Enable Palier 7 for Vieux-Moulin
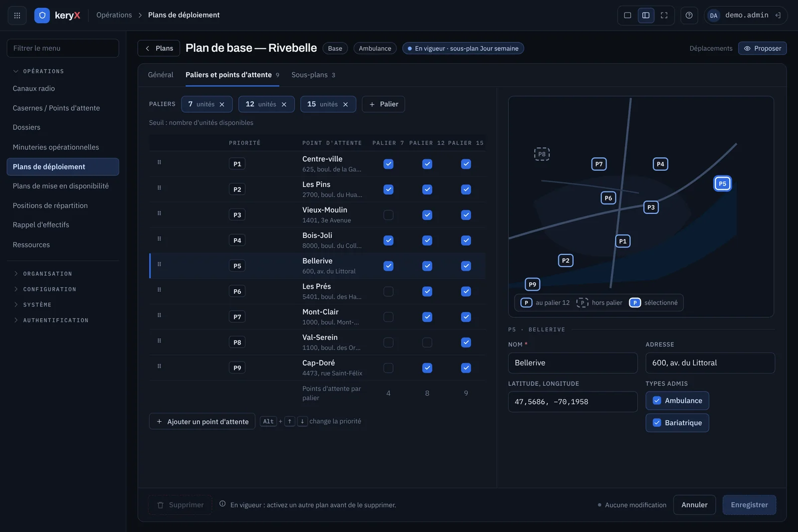The height and width of the screenshot is (532, 798). click(389, 215)
